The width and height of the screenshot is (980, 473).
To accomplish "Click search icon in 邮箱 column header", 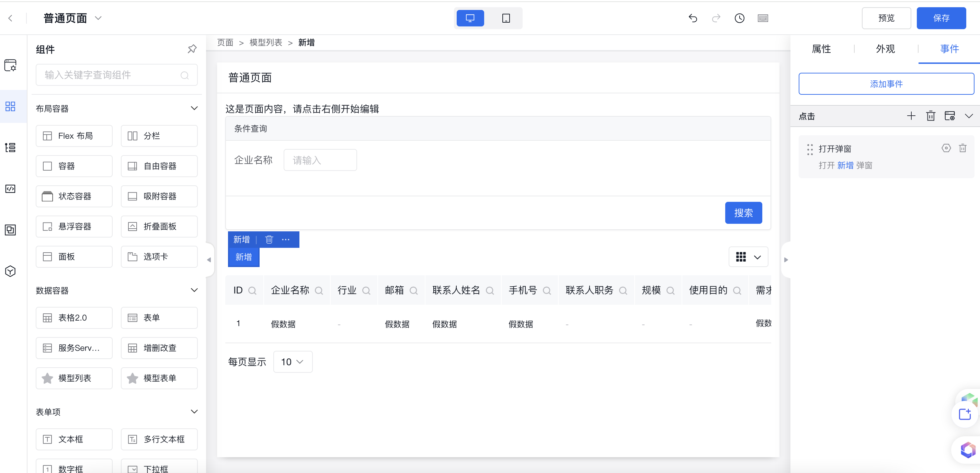I will click(413, 290).
